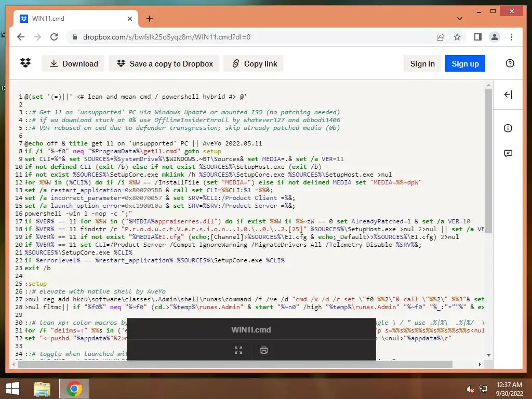Click the scroll left arrow
Screen dimensions: 532x399
point(14,364)
